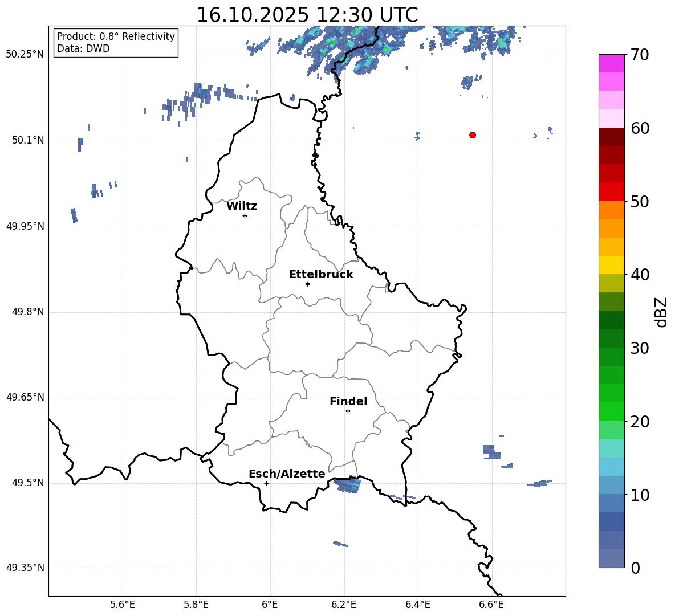Click the Esch/Alzette city label
Viewport: 675px width, 616px height.
click(287, 474)
